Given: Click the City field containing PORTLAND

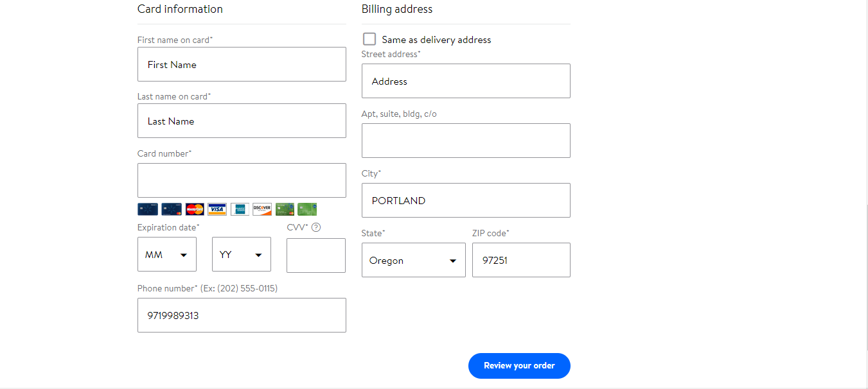Looking at the screenshot, I should click(466, 200).
